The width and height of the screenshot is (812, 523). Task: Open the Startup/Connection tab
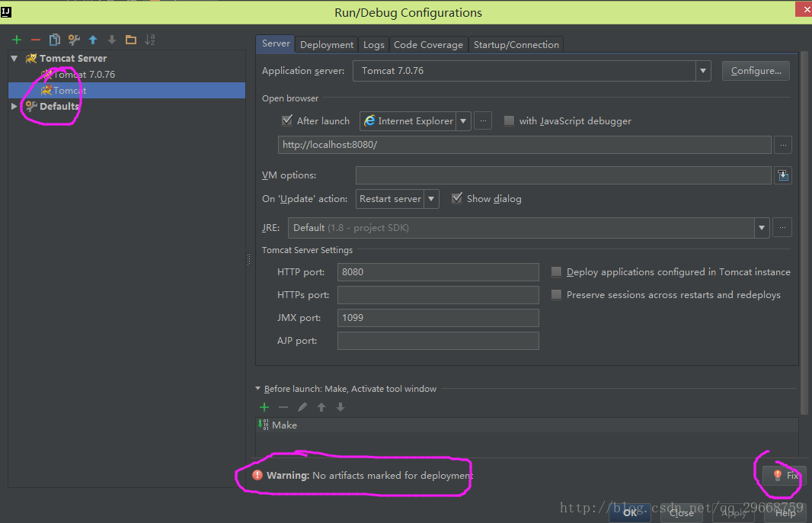pos(516,44)
